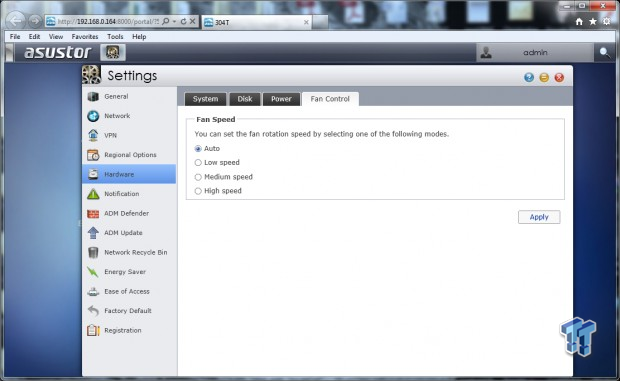Switch to the Power tab
This screenshot has width=620, height=381.
coord(281,99)
